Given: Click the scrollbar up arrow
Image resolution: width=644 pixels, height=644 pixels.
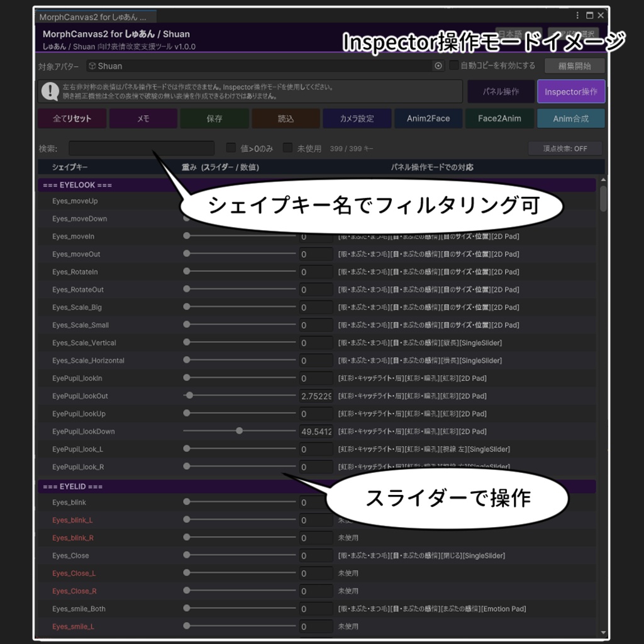Looking at the screenshot, I should click(603, 180).
